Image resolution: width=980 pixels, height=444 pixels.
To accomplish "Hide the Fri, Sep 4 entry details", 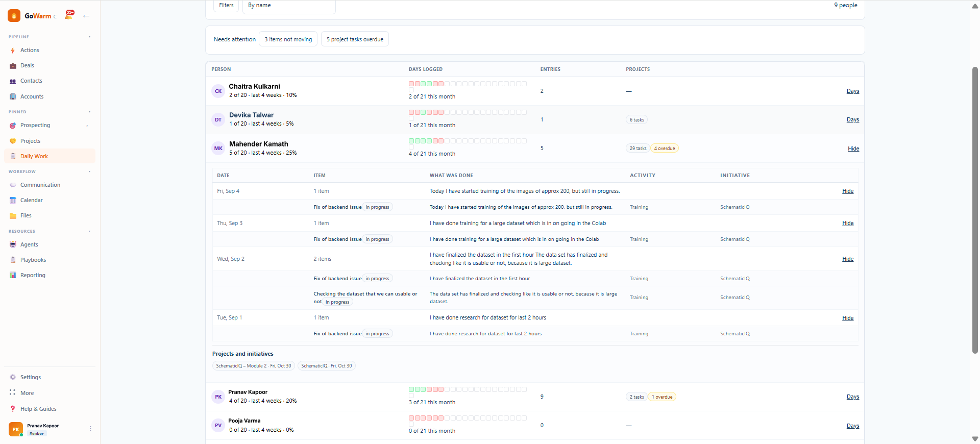I will click(x=848, y=191).
